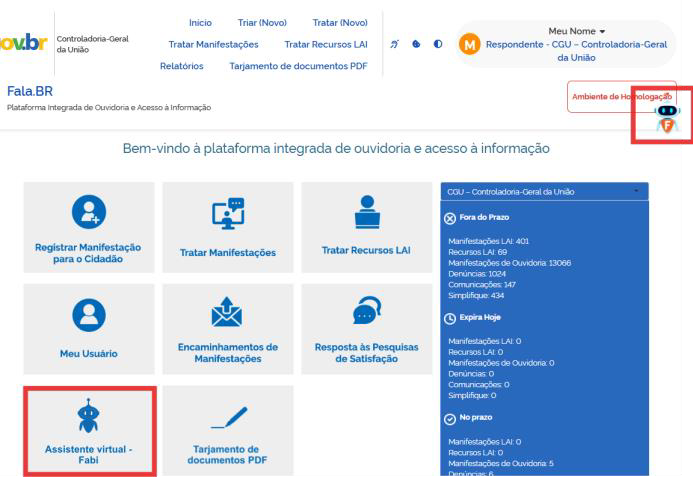Click Expira Hoje Comunicações: 0
The height and width of the screenshot is (477, 693).
(479, 384)
